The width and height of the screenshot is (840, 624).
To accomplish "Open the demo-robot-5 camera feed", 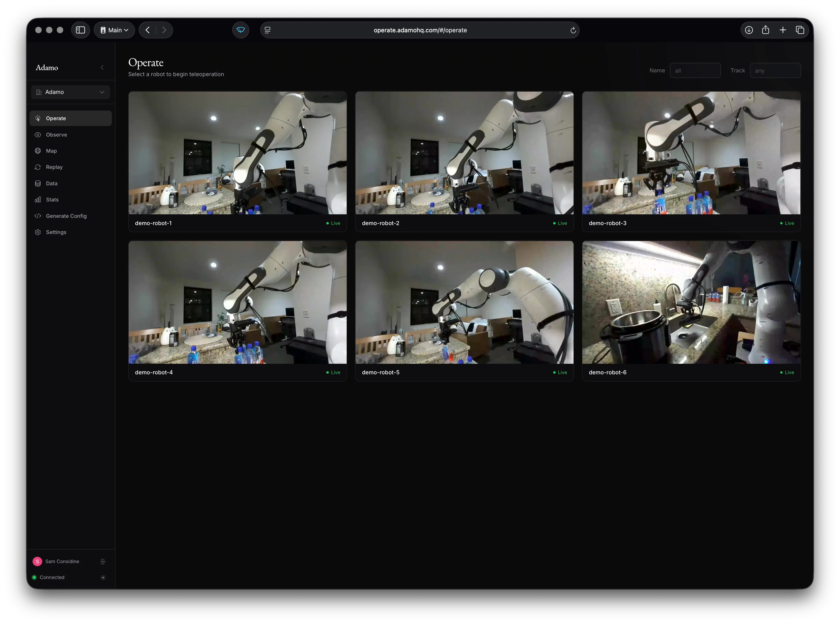I will [x=464, y=302].
